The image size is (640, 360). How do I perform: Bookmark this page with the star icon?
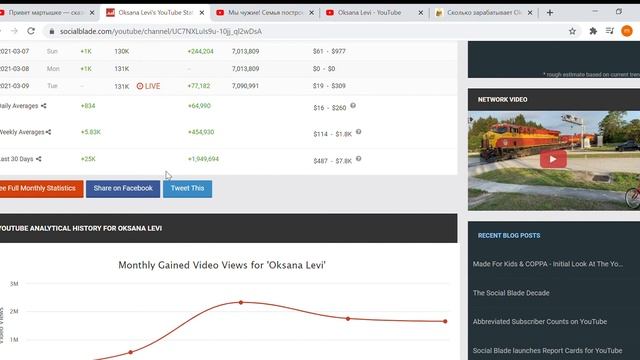tap(572, 31)
